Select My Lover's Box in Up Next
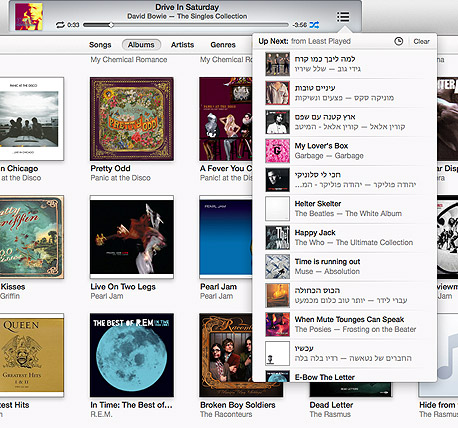This screenshot has width=458, height=428. [x=344, y=151]
